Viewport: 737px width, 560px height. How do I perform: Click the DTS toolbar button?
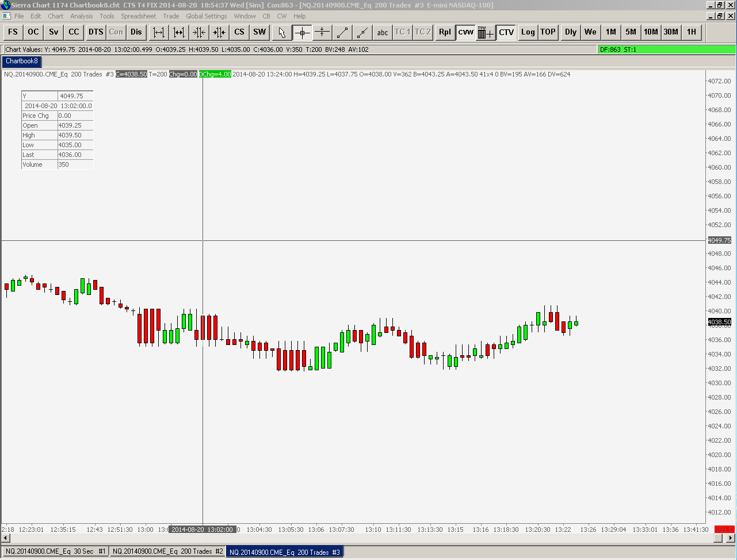click(96, 32)
